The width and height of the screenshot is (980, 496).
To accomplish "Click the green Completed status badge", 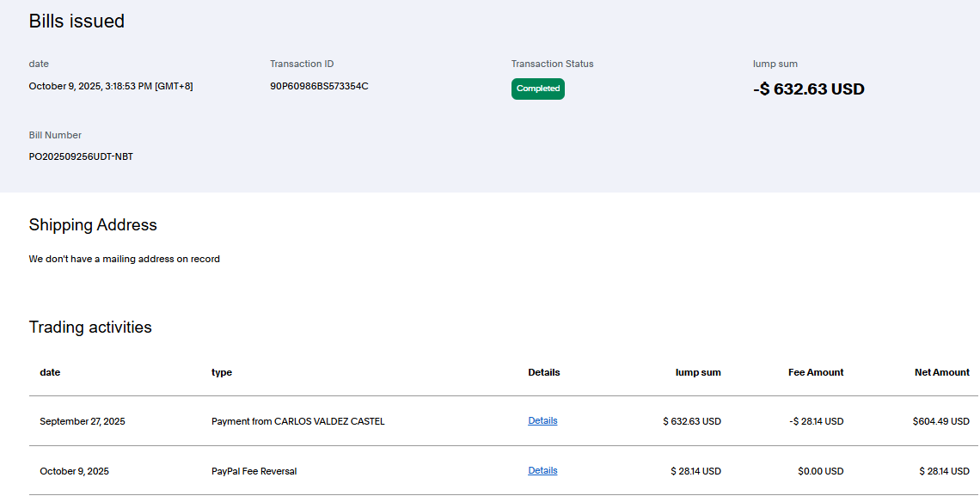I will (x=538, y=89).
